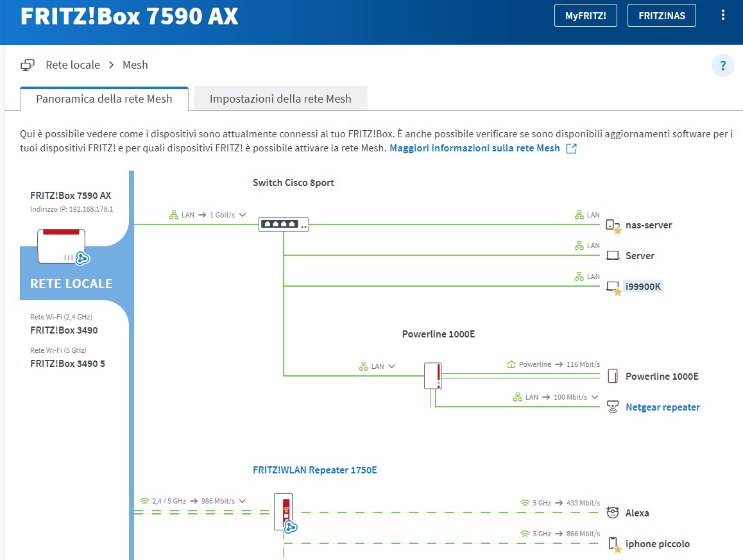Open Maggiori informazioni sulla rete Mesh link
Screen dimensions: 743x560
click(474, 148)
